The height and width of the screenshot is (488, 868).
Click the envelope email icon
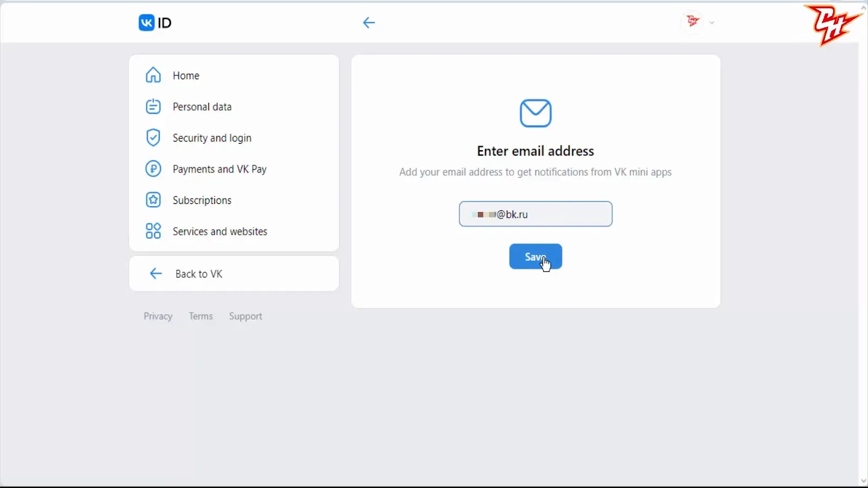pos(535,113)
